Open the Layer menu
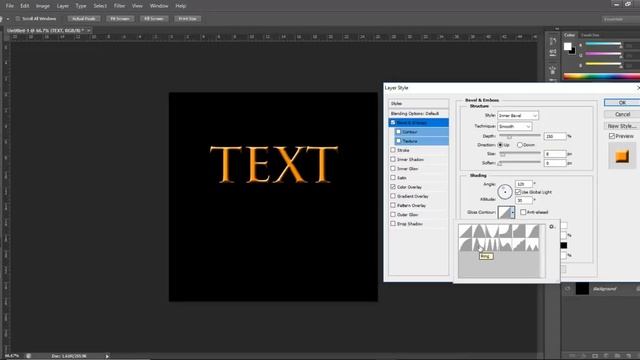 [62, 6]
